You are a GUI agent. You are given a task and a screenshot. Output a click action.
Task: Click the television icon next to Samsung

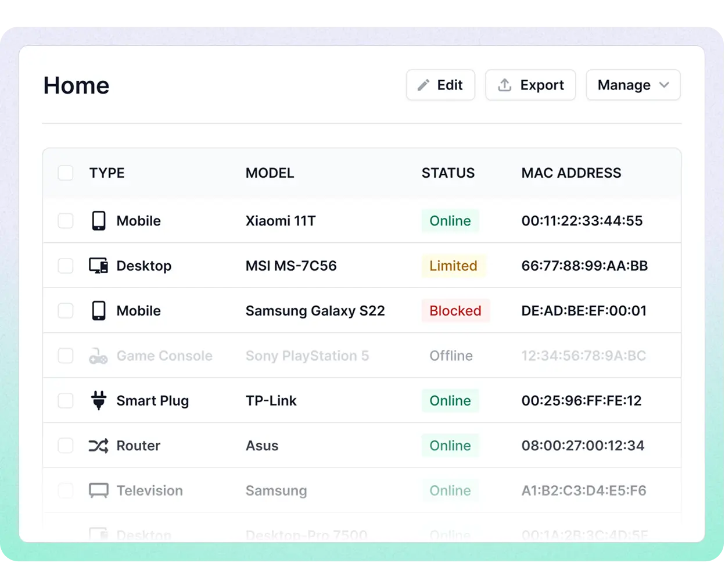(x=99, y=490)
